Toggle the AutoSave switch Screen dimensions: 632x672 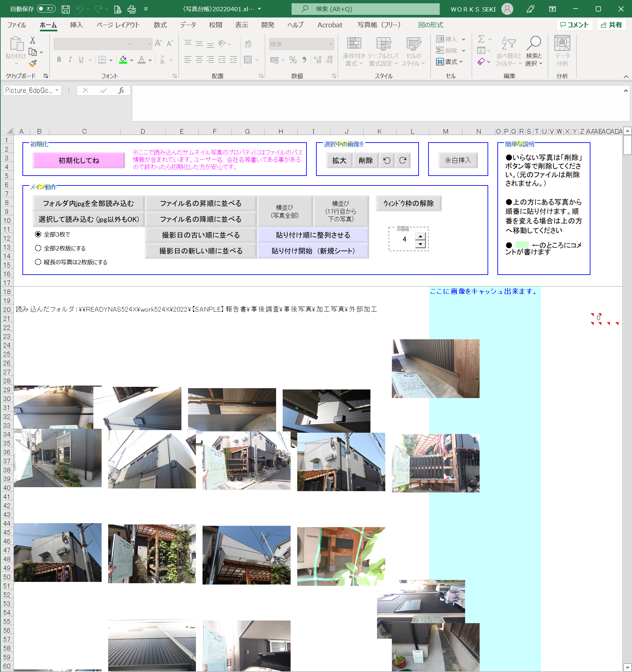point(46,9)
